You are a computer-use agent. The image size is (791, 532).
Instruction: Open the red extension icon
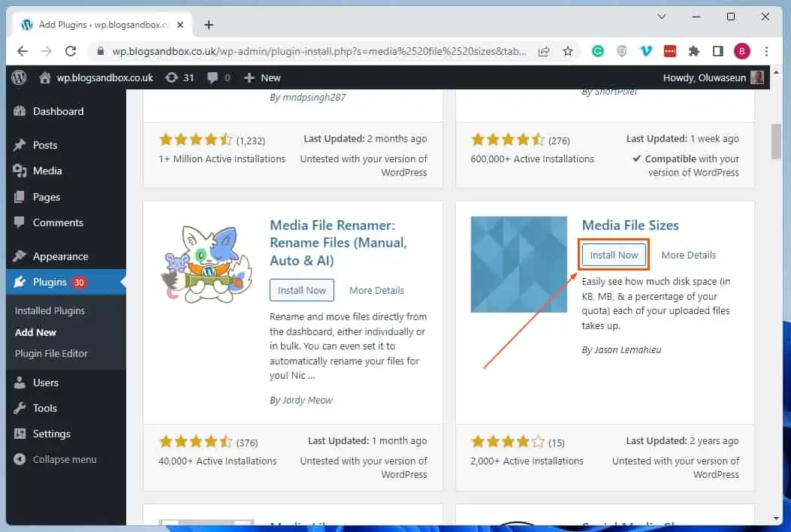[x=670, y=51]
